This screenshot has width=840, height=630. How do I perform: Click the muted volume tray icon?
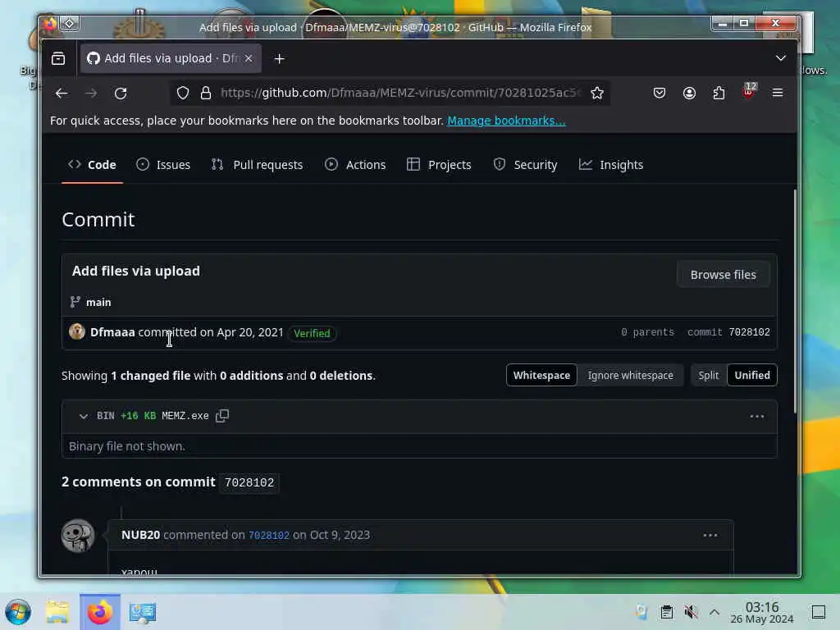(x=691, y=612)
